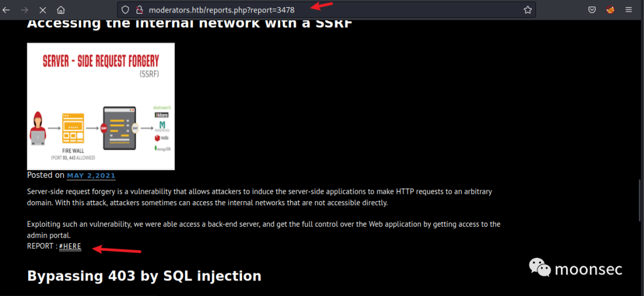Open the MAY 2,2021 date link

[91, 175]
